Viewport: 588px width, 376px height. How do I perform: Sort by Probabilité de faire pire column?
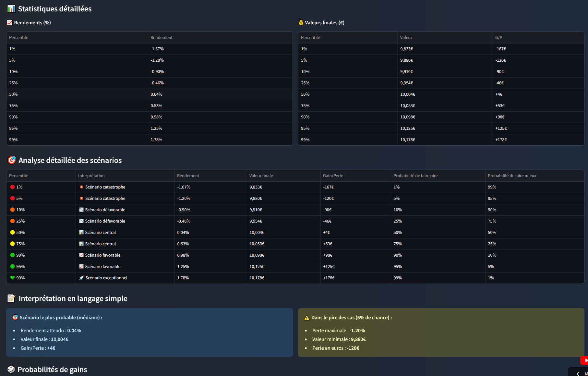[x=415, y=176]
